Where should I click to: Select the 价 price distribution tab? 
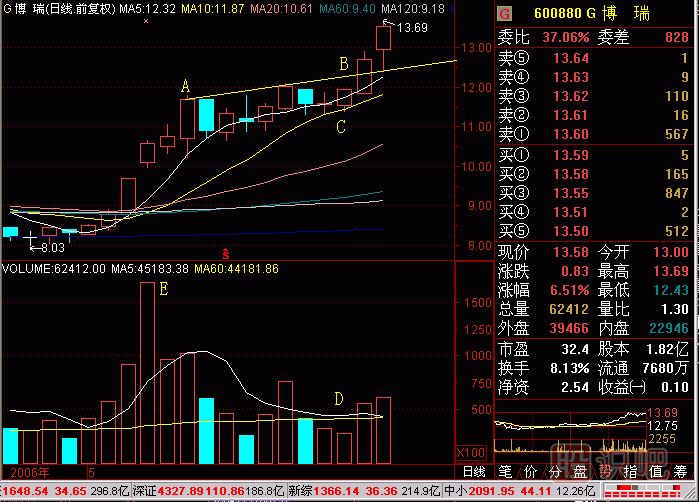pyautogui.click(x=530, y=471)
